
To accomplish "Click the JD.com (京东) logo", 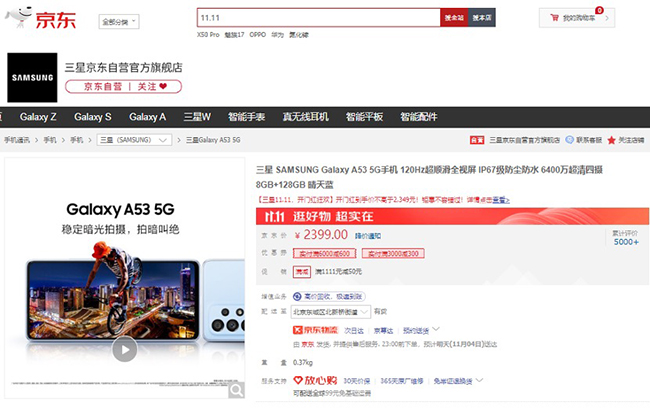I will 40,18.
